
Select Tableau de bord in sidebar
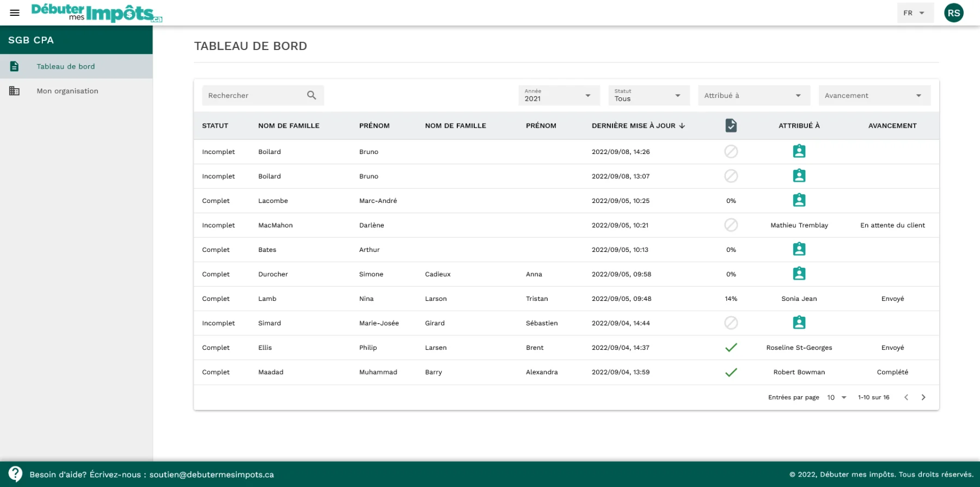point(76,66)
